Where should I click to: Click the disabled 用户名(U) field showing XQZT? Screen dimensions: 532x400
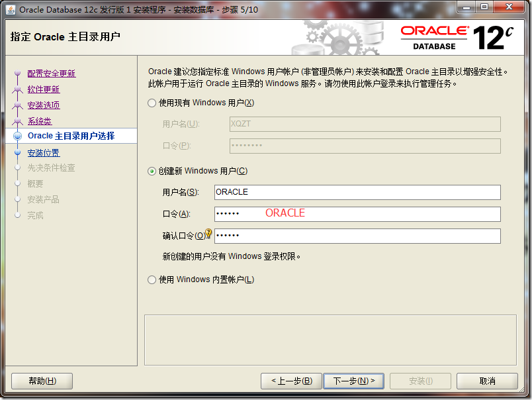[x=365, y=124]
